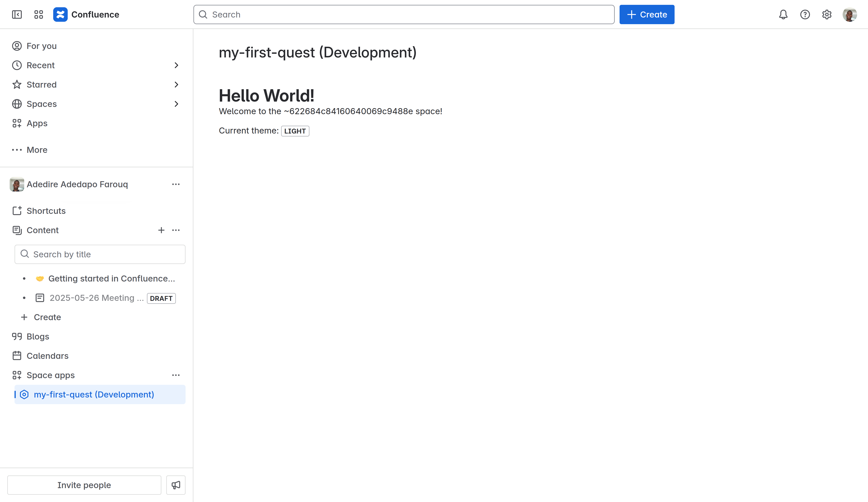Click the plus icon beside Content
The image size is (868, 502).
point(161,230)
